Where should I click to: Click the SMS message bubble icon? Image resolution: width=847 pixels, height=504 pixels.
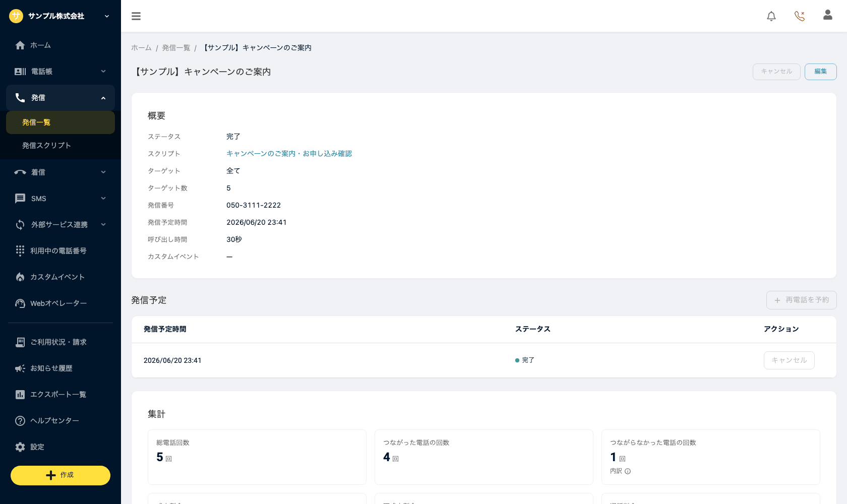coord(20,199)
